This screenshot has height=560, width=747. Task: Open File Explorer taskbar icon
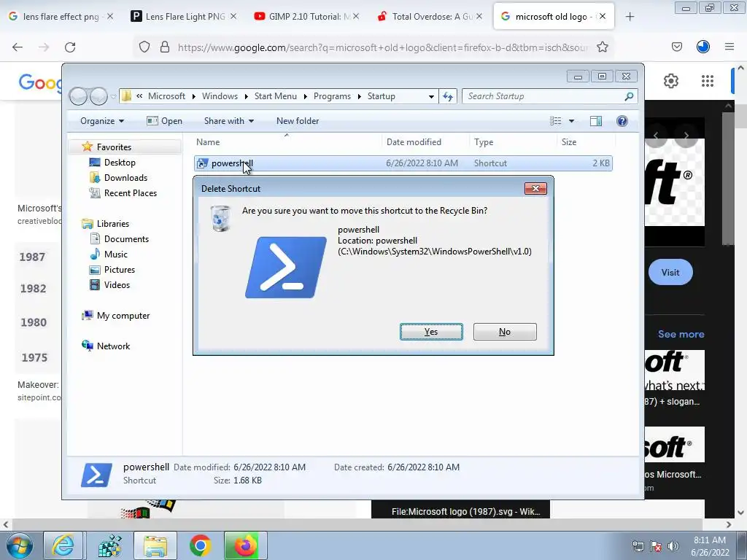pos(155,545)
